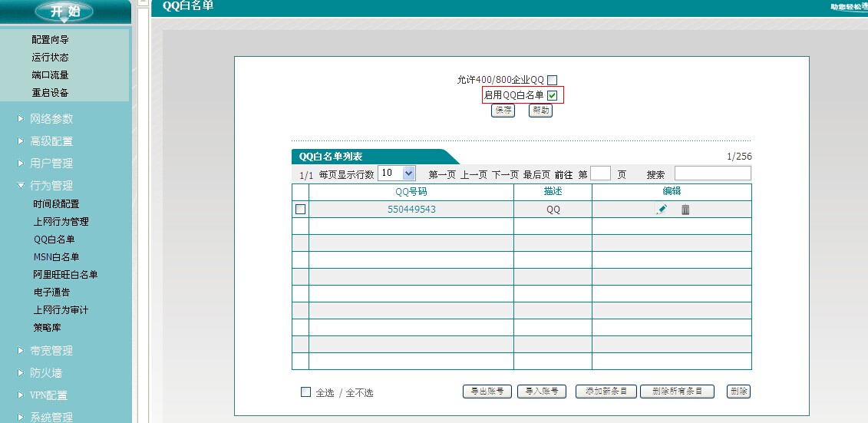
Task: Open MSN白名单 submenu item
Action: click(x=57, y=257)
